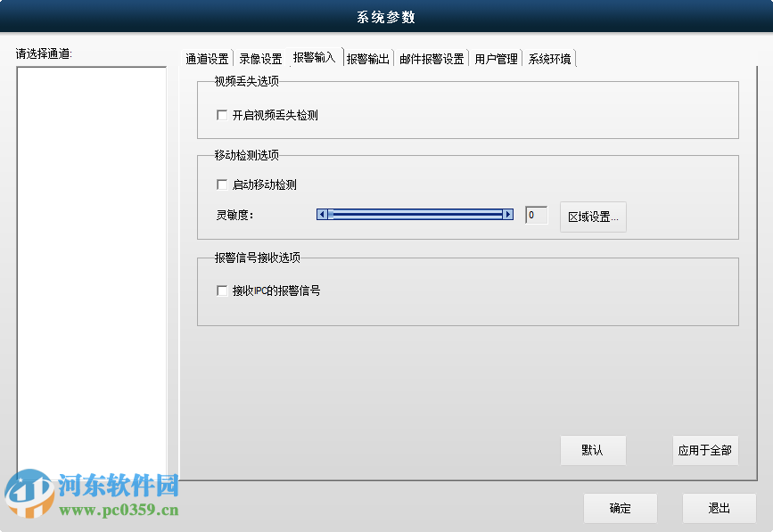Screen dimensions: 773x532
Task: Click the 默认 button to restore defaults
Action: pyautogui.click(x=593, y=450)
